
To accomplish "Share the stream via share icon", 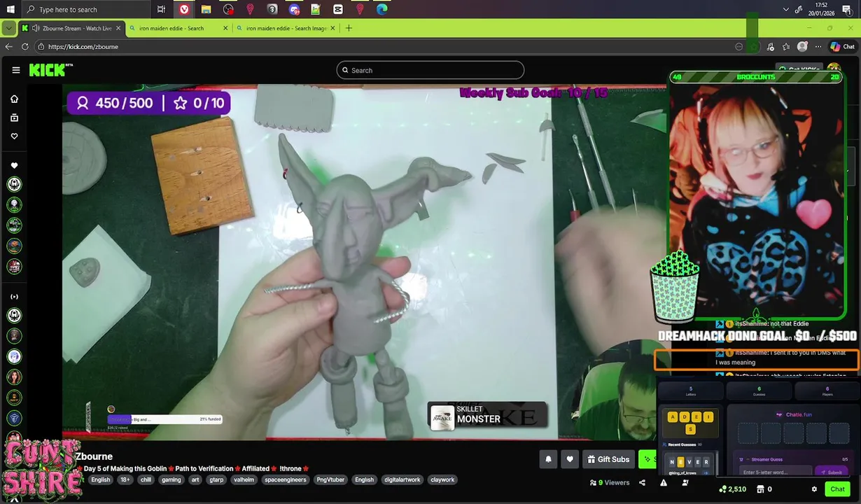I will 642,482.
